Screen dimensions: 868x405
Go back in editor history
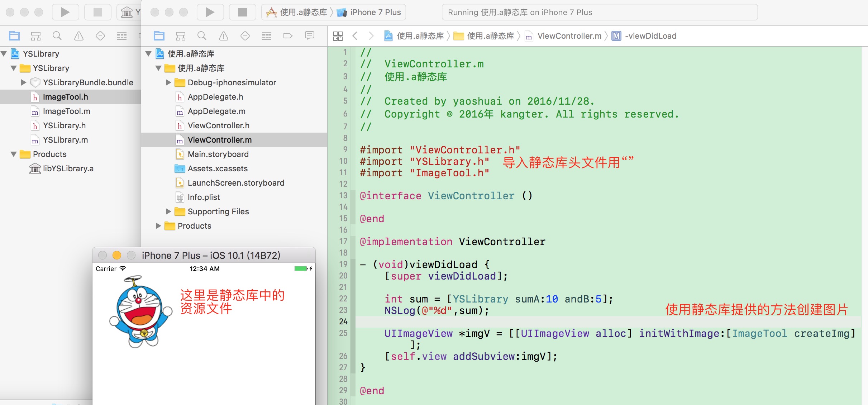coord(355,36)
